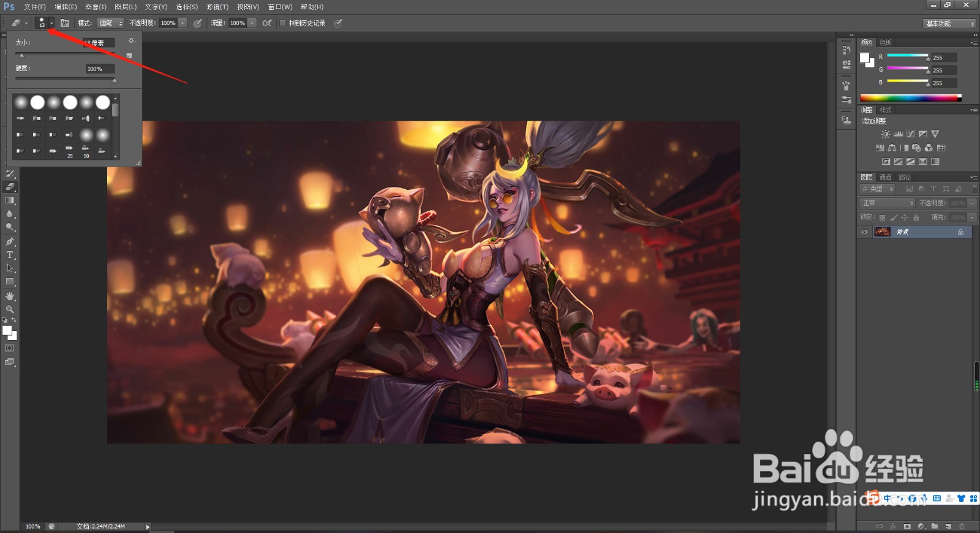Viewport: 980px width, 533px height.
Task: Add Curves adjustment icon
Action: pyautogui.click(x=911, y=134)
